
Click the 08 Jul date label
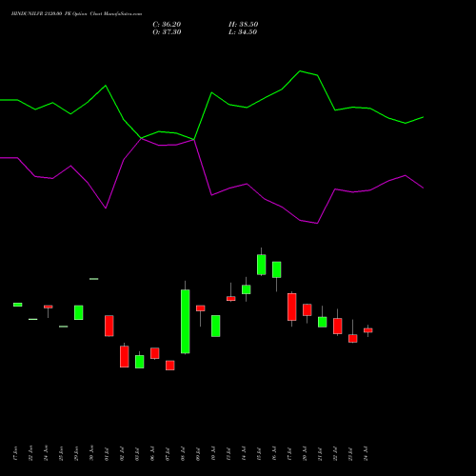[x=183, y=453]
